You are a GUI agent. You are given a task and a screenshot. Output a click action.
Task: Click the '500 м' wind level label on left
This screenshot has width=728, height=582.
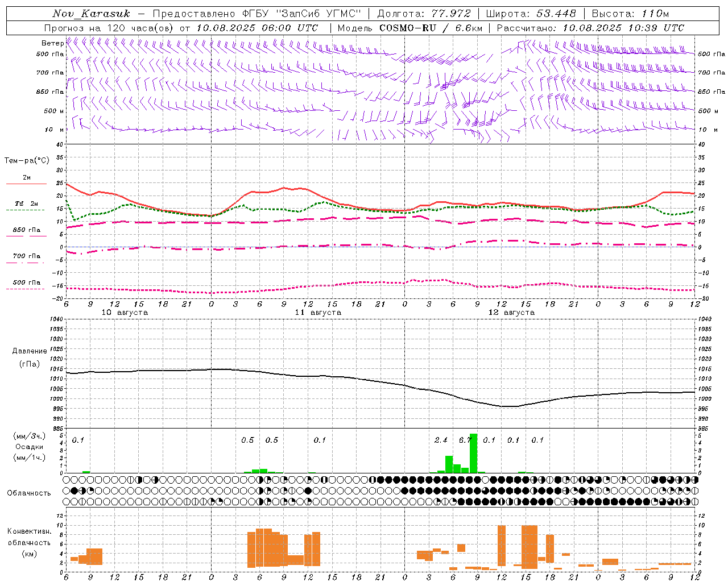pos(55,111)
